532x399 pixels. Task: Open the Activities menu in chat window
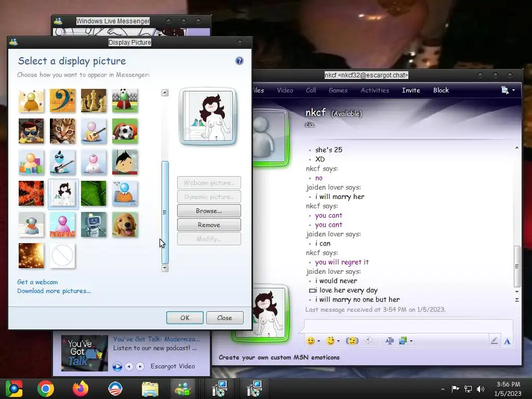tap(375, 90)
